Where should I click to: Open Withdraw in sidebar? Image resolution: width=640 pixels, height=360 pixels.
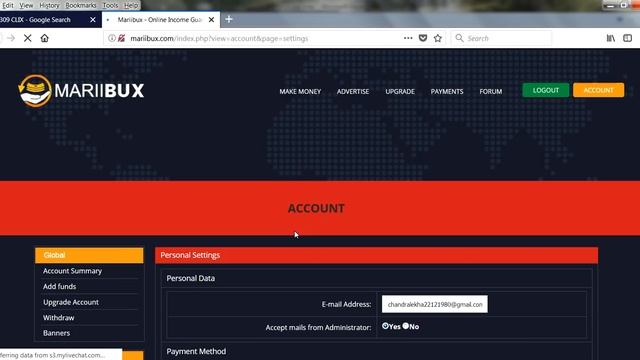[59, 318]
